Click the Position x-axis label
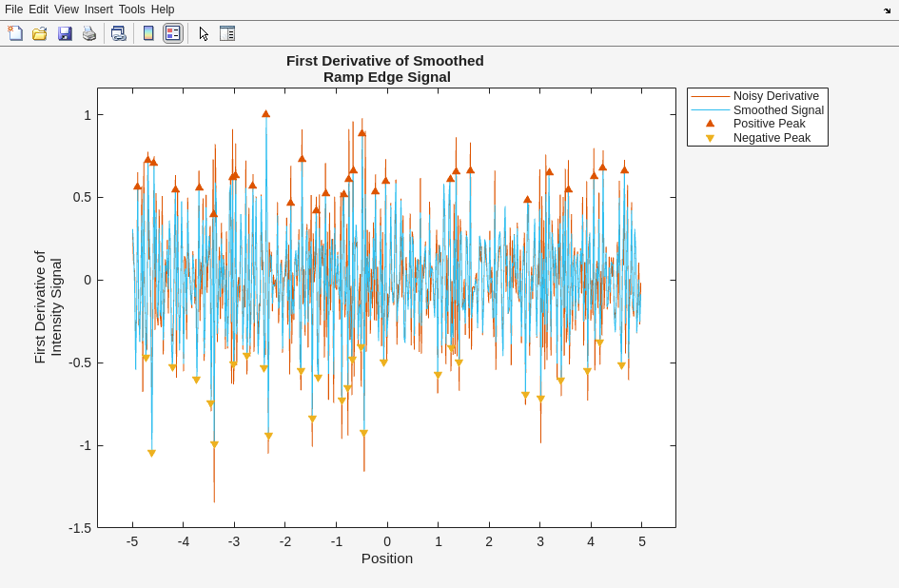 coord(387,559)
